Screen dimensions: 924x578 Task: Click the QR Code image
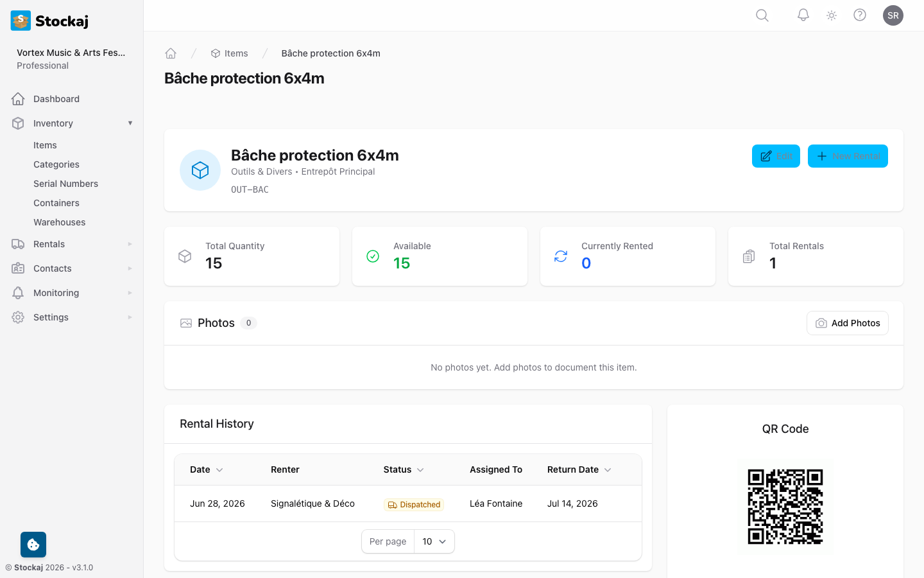(x=785, y=507)
